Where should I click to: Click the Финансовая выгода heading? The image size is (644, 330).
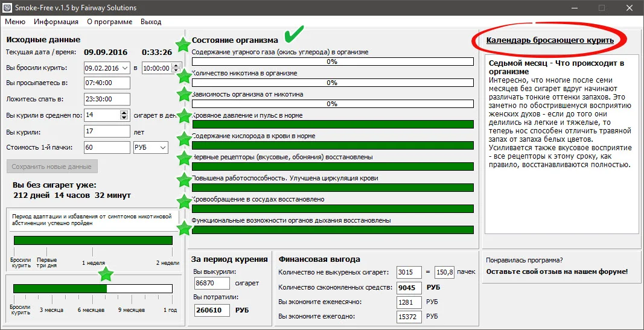pos(319,259)
